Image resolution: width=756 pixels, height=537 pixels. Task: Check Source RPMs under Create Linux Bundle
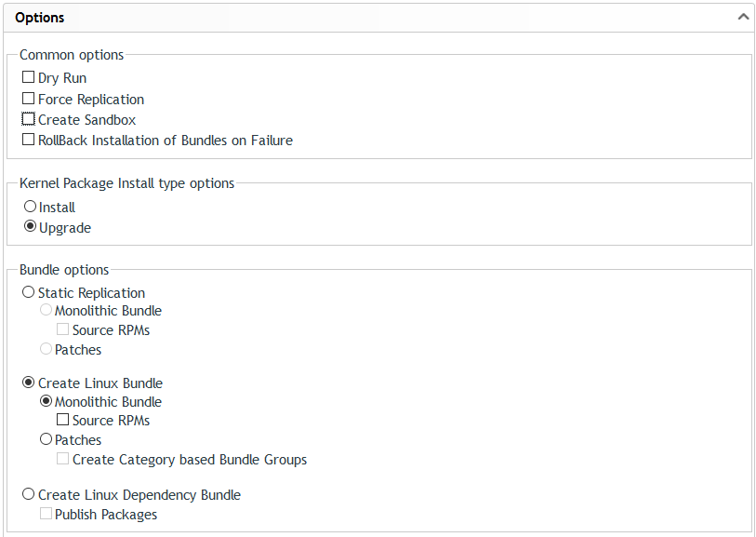pos(63,421)
